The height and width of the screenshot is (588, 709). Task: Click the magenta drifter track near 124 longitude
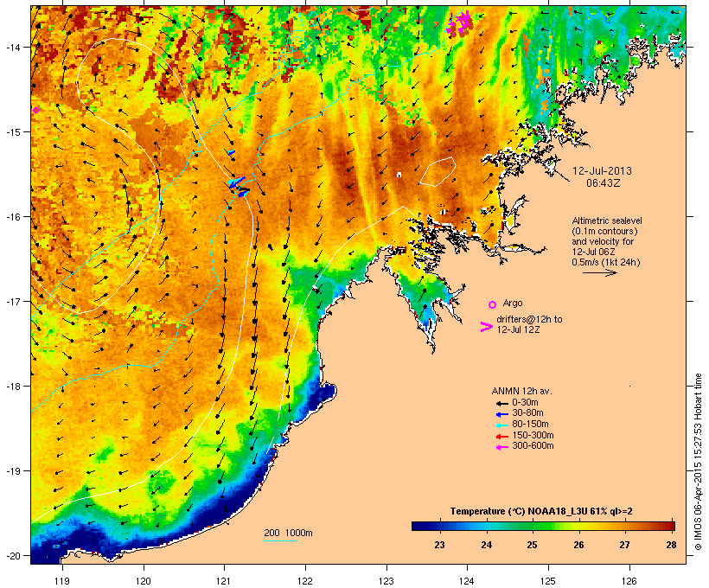tap(460, 22)
